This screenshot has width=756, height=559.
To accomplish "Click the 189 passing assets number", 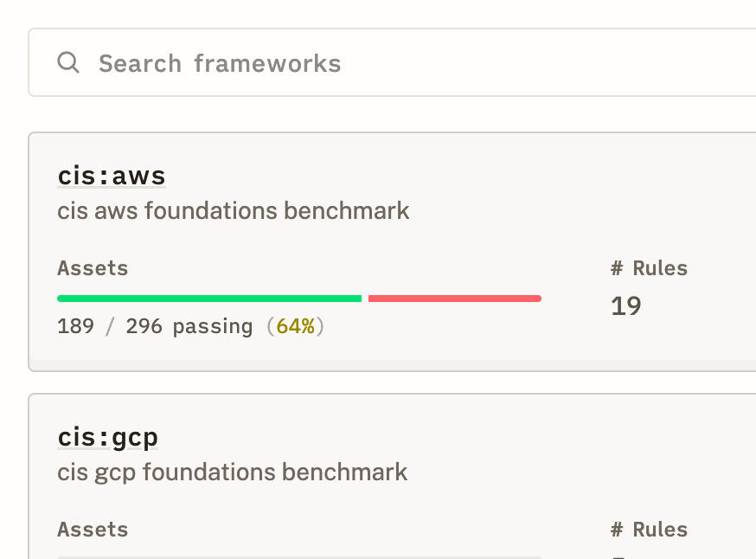I will coord(75,326).
